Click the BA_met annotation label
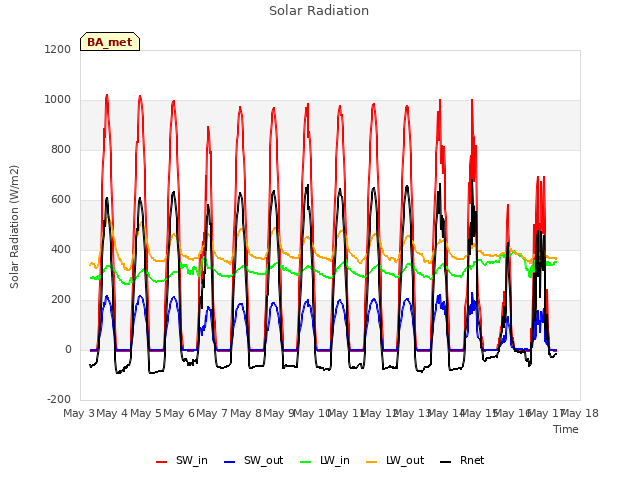The height and width of the screenshot is (480, 640). pos(110,42)
